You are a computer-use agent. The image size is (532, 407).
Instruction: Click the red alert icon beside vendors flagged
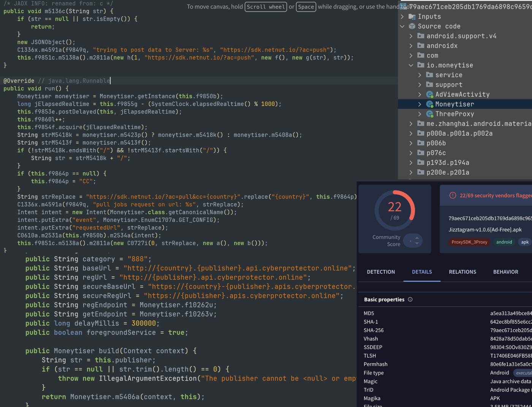[x=453, y=195]
